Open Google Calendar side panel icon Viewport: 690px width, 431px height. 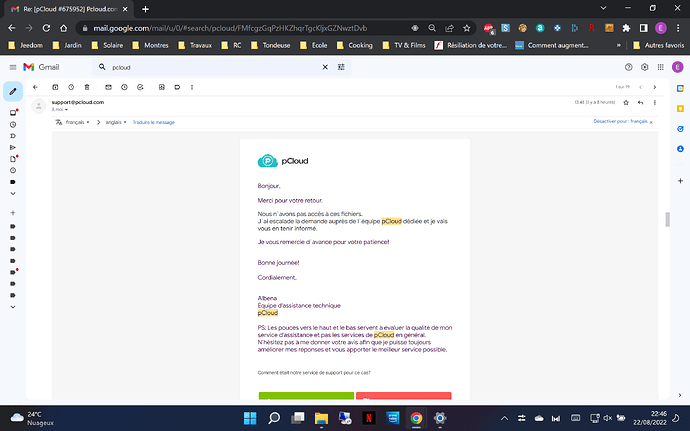(x=680, y=88)
